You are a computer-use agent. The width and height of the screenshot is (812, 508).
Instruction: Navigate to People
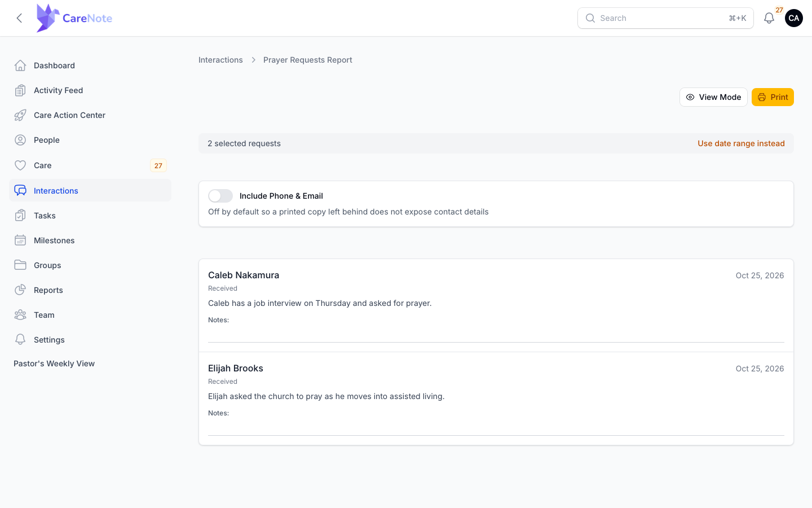(90, 140)
